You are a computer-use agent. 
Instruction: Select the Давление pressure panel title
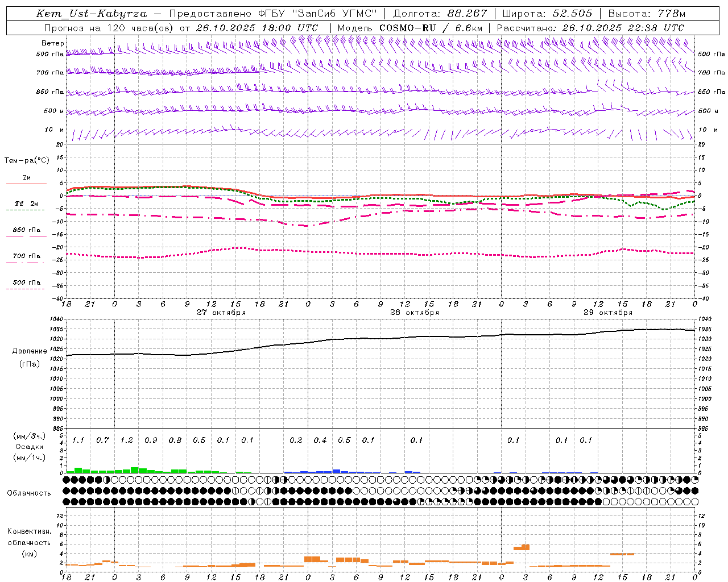click(30, 351)
